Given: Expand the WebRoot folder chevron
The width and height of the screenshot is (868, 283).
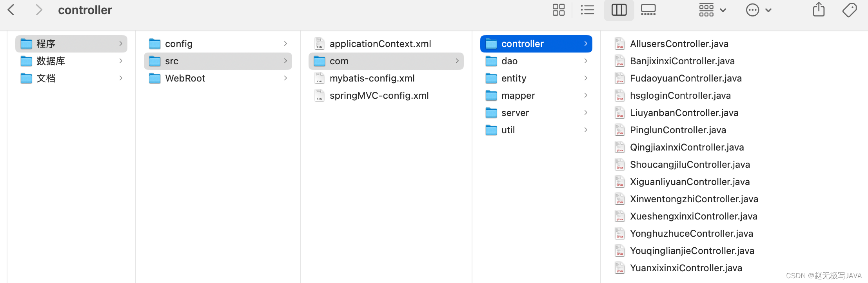Looking at the screenshot, I should click(x=285, y=78).
